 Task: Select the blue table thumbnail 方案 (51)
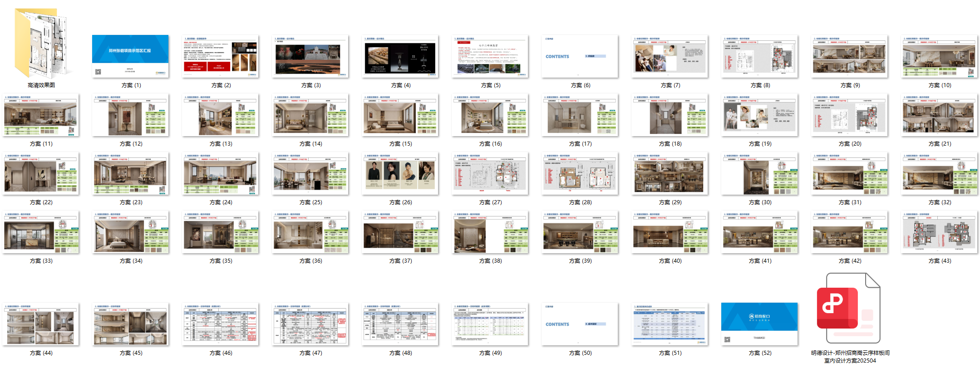[x=670, y=324]
